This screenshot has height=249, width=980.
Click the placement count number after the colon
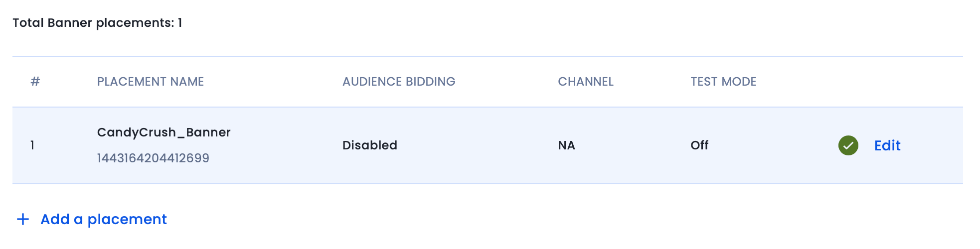coord(180,23)
